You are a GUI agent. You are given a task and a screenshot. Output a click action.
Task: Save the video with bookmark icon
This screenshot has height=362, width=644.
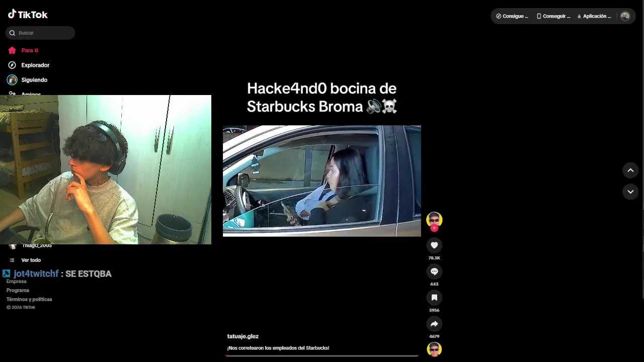pos(434,298)
